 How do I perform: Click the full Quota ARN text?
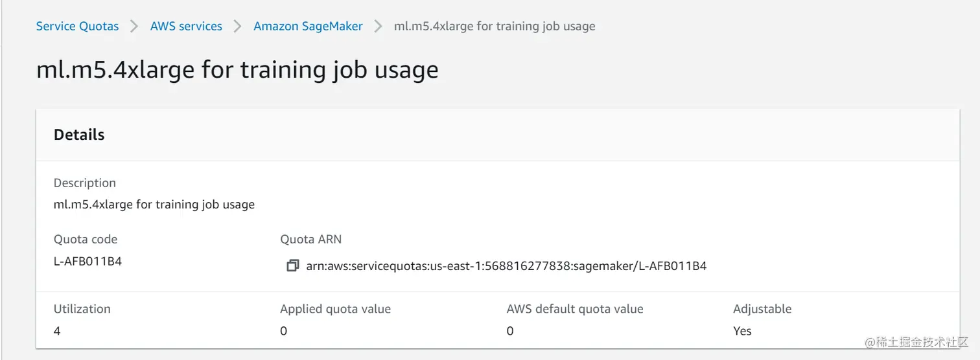click(506, 265)
